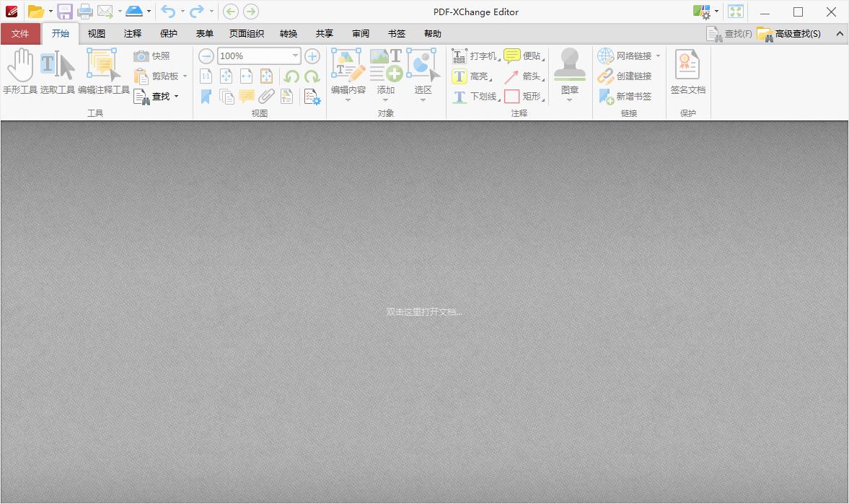Activate the Select tool (选取工具)
The image size is (849, 504).
coord(58,71)
